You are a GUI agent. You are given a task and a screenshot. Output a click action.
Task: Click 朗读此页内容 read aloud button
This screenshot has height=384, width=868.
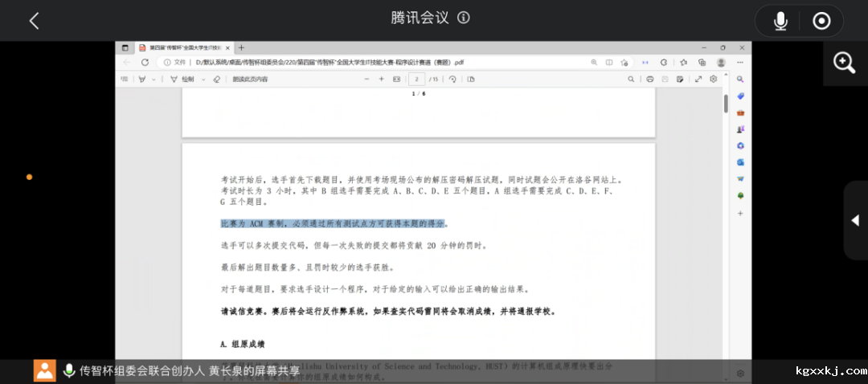coord(250,79)
